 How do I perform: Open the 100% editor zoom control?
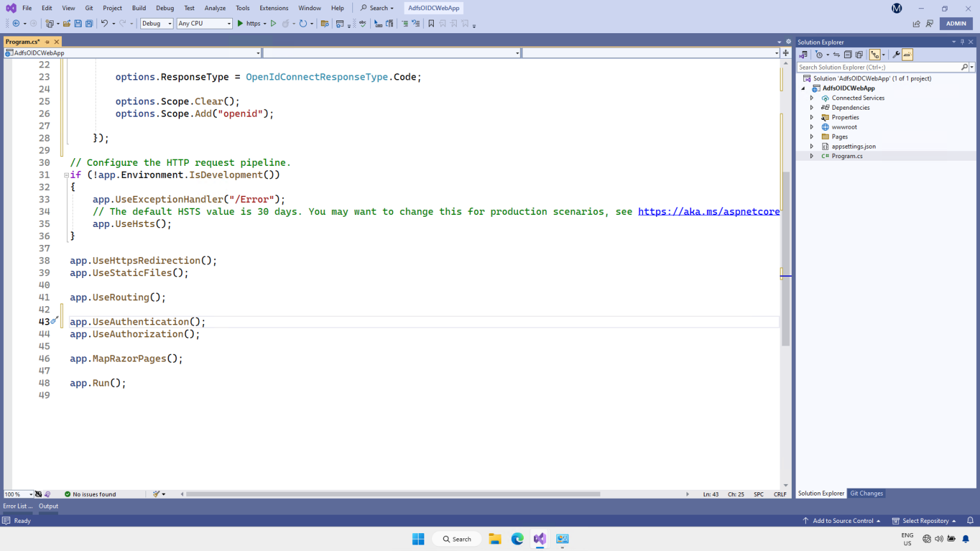coord(17,493)
